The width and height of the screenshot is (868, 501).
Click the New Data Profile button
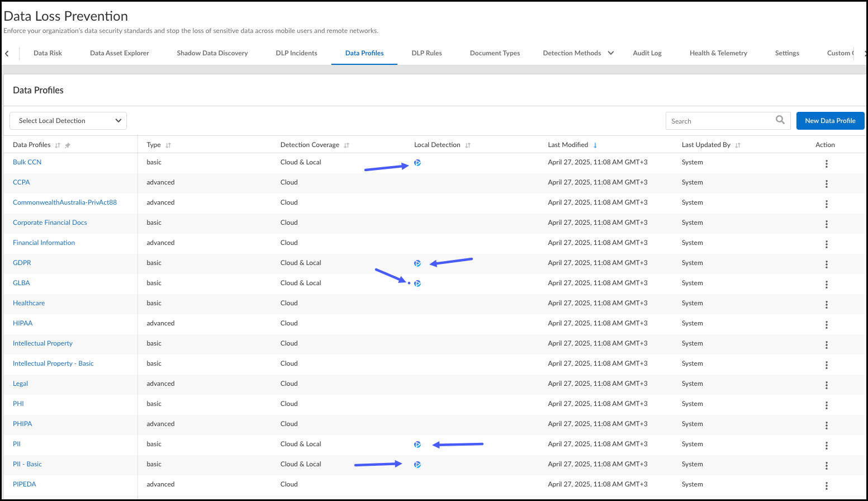[830, 121]
